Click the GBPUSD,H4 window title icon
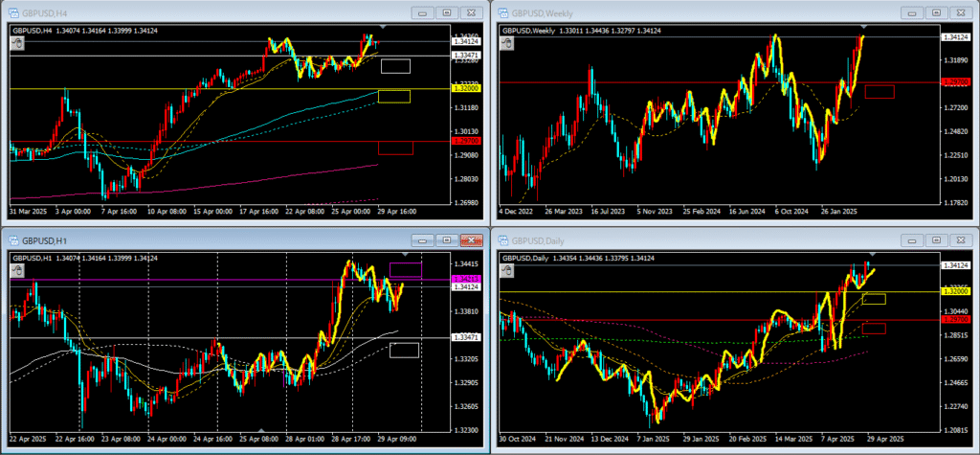 [x=13, y=11]
